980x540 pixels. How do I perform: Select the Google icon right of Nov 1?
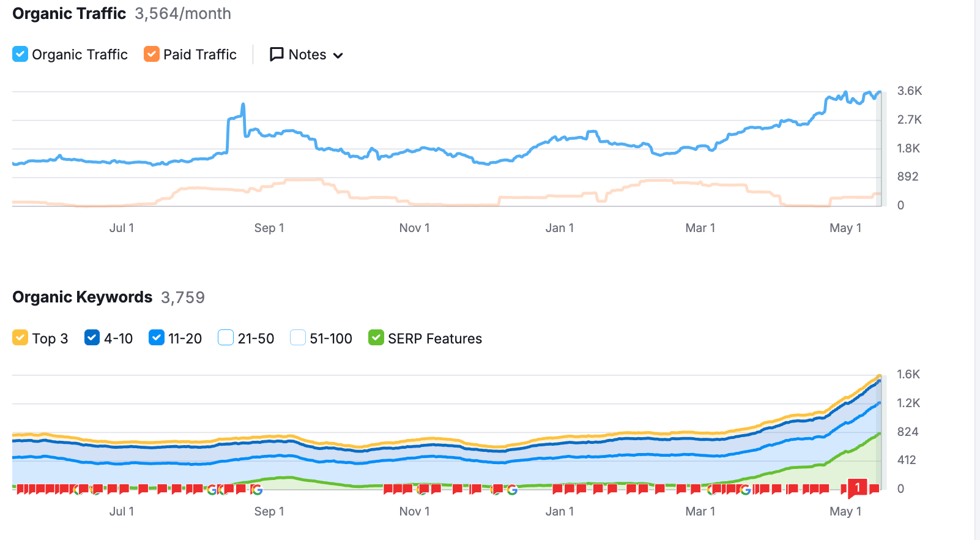click(x=512, y=489)
